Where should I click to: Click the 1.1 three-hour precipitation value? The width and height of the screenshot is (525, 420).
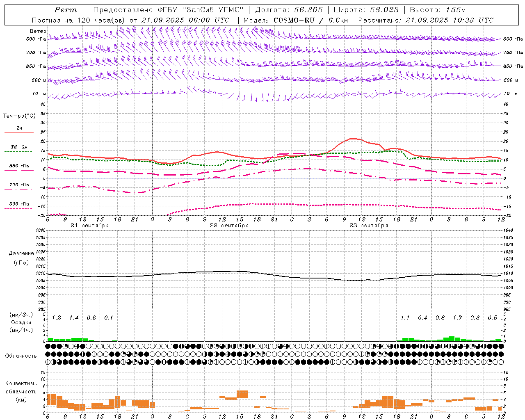pos(405,317)
